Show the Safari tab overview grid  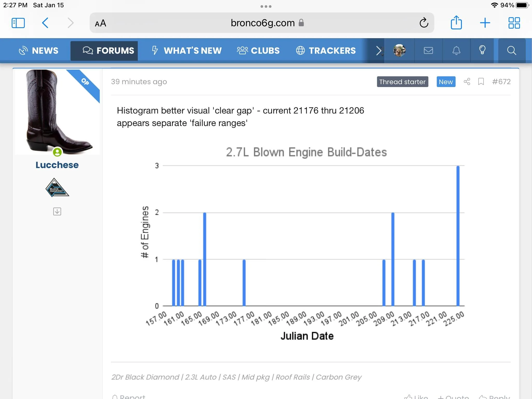pos(514,23)
